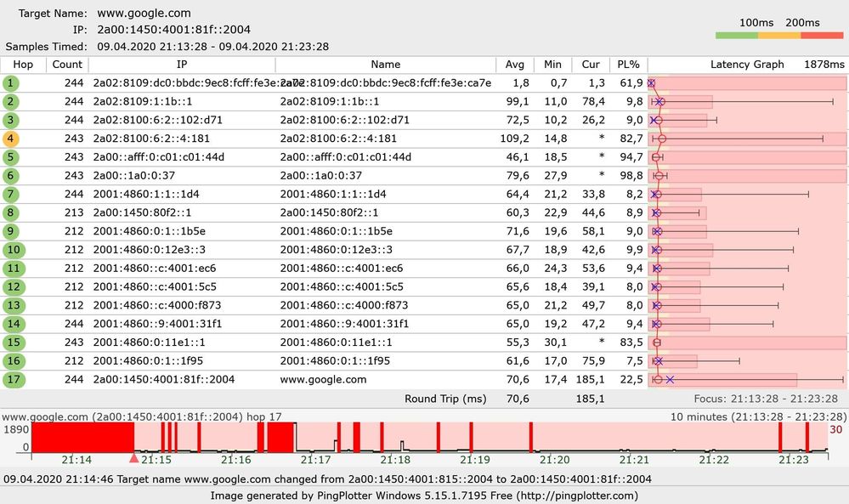The height and width of the screenshot is (504, 849).
Task: Select the hop 13 circle icon
Action: pos(14,305)
